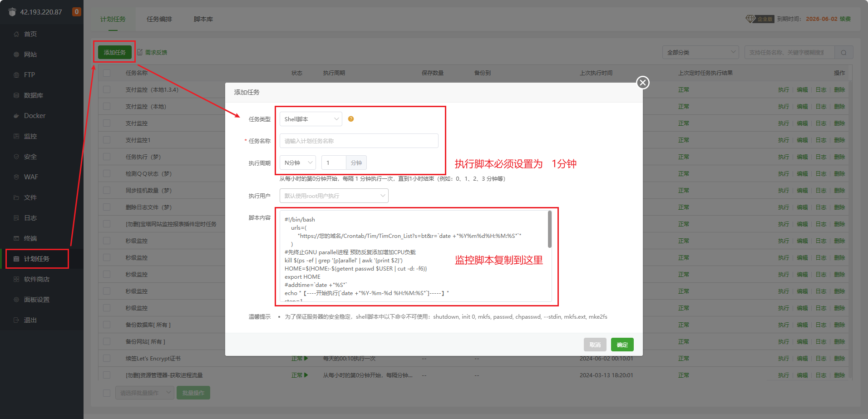Click the 添加任务 button

[x=115, y=53]
